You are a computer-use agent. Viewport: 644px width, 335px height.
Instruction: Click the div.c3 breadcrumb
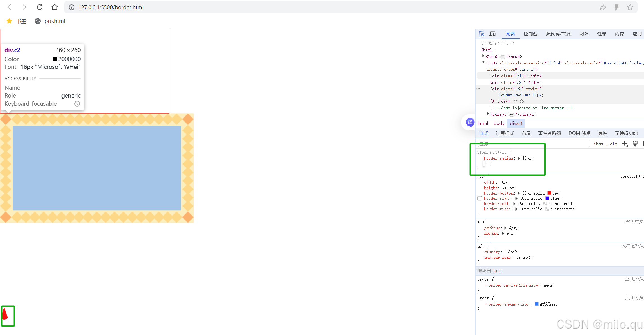516,123
